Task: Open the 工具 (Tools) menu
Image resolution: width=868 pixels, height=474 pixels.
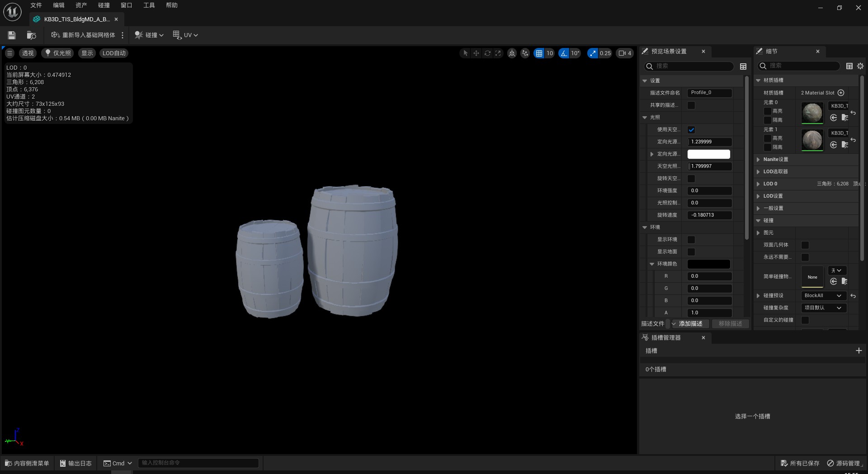Action: [149, 5]
